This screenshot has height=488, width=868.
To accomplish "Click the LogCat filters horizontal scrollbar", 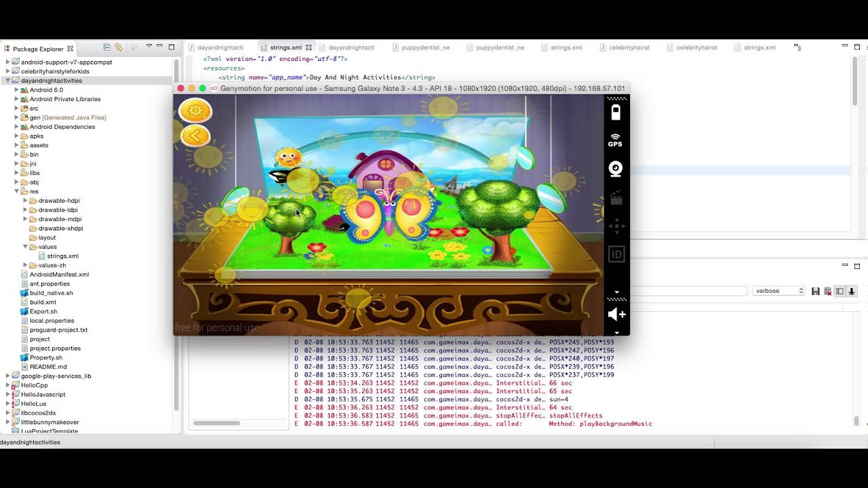I will (x=216, y=423).
